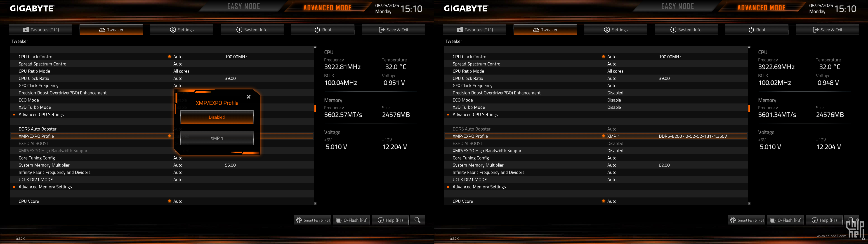Click the search magnifier in left BIOS screen
This screenshot has width=868, height=244.
417,220
